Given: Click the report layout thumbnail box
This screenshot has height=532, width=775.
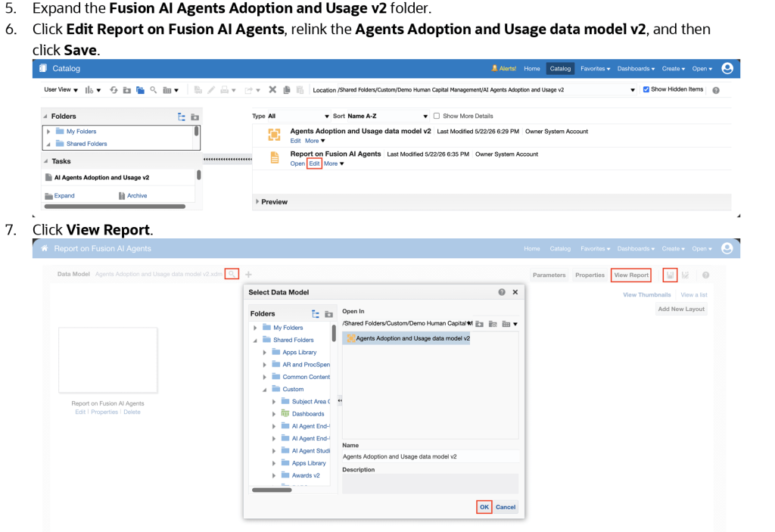Looking at the screenshot, I should click(x=107, y=360).
